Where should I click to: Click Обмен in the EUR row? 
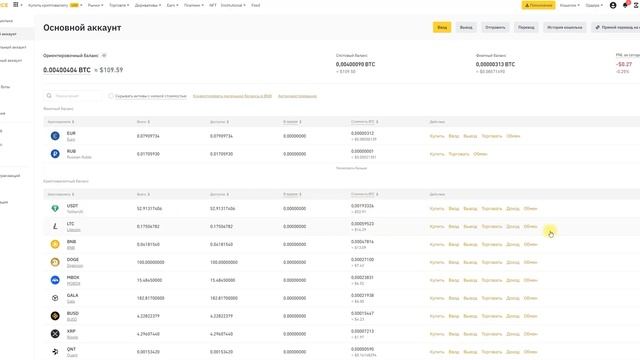coord(513,136)
